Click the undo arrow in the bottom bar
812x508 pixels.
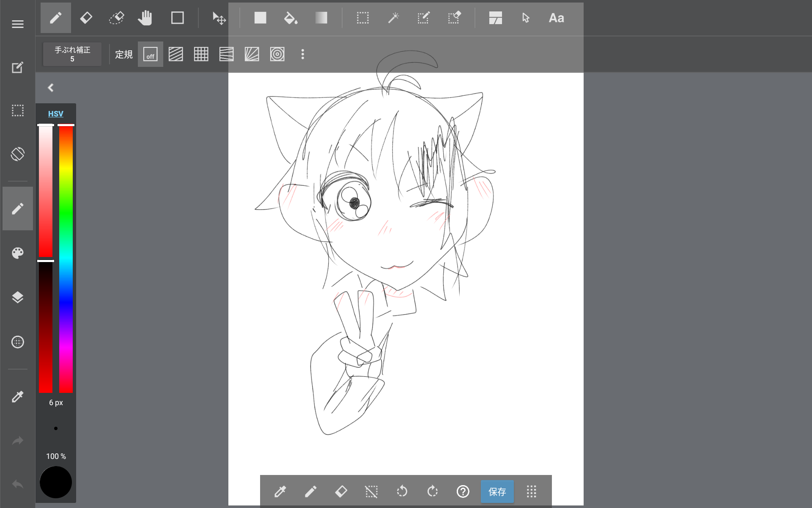click(x=402, y=491)
